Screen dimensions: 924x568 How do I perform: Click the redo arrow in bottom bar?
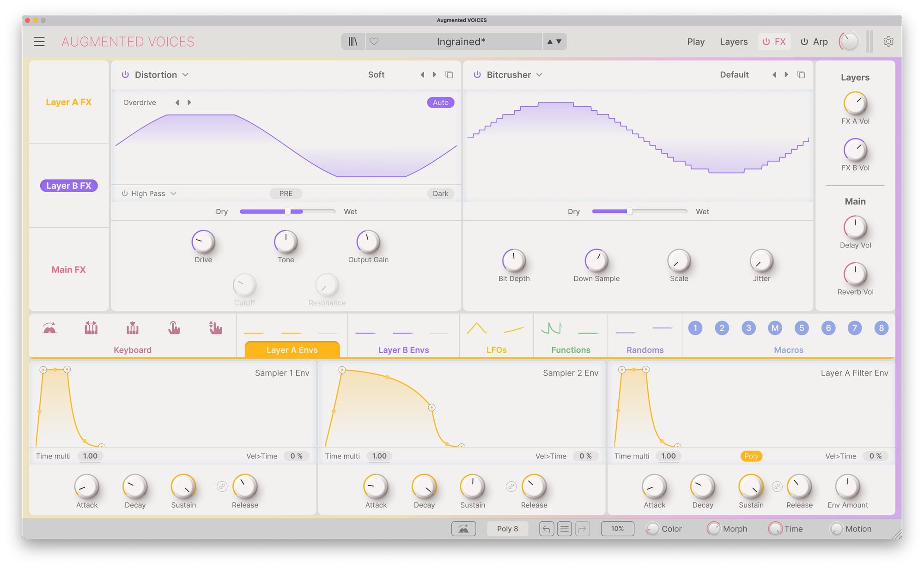coord(582,529)
